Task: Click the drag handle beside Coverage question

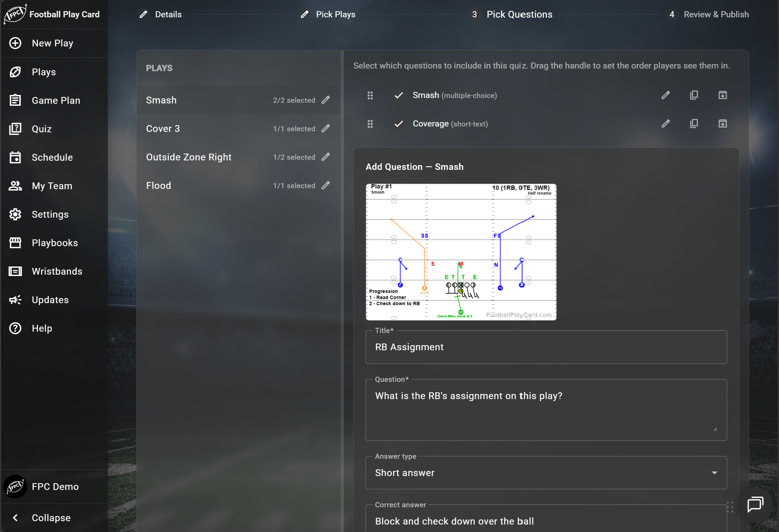Action: (370, 124)
